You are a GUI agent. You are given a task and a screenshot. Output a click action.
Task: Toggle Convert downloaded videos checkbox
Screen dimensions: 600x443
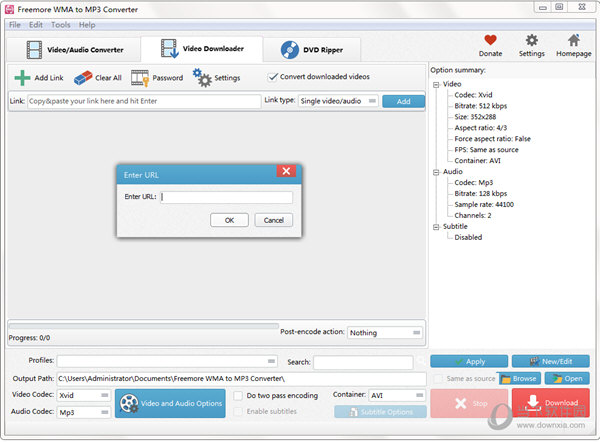pos(272,77)
